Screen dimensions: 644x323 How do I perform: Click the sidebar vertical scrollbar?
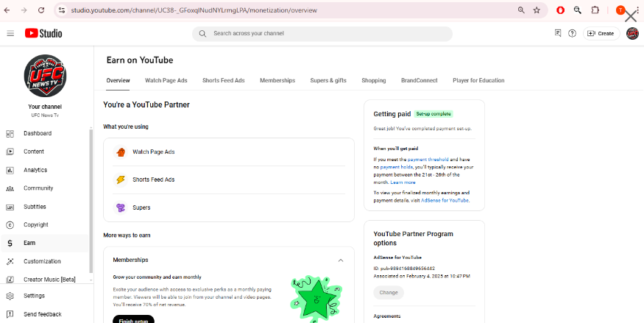[91, 201]
